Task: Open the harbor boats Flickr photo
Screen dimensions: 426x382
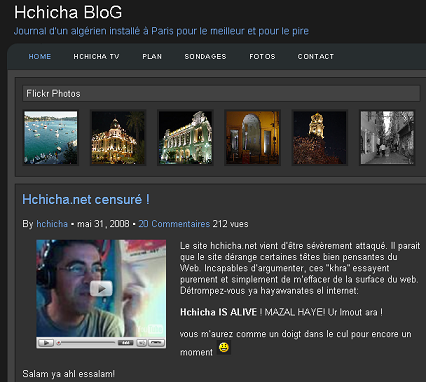Action: [x=51, y=138]
